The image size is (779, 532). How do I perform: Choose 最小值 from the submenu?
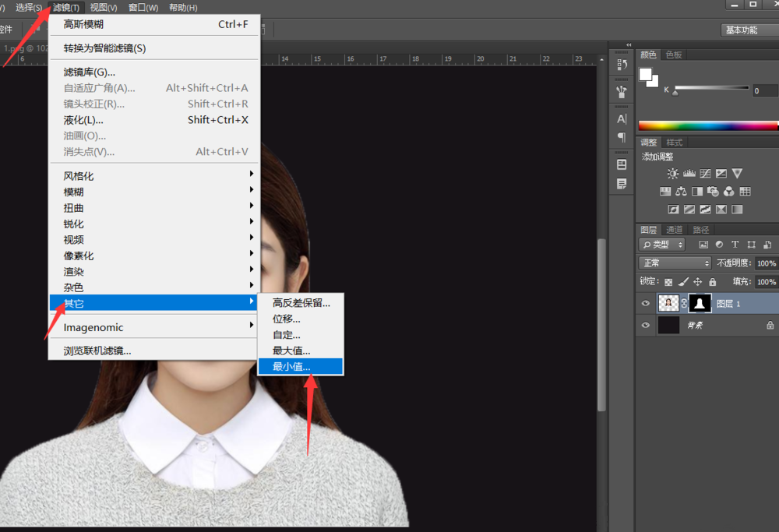pyautogui.click(x=291, y=366)
